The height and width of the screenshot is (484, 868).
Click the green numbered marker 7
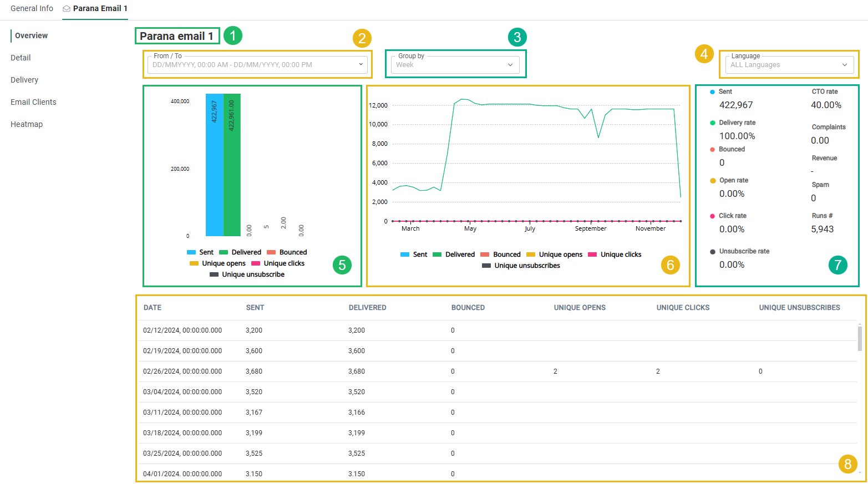coord(837,265)
